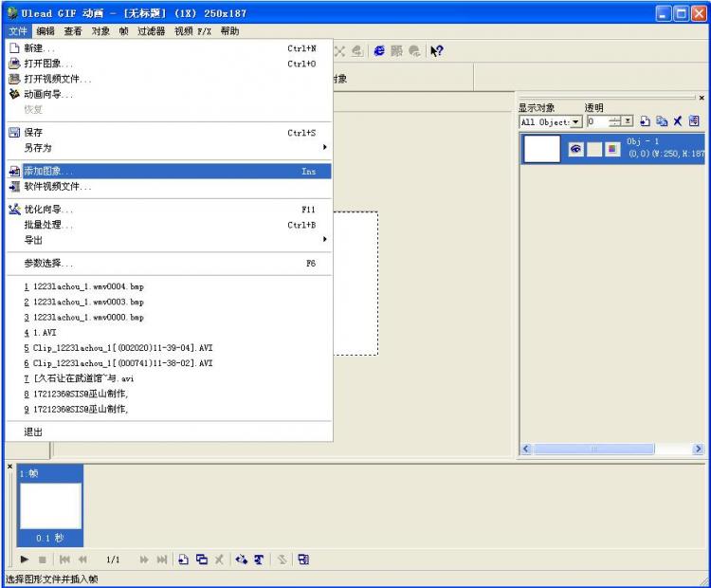Screen dimensions: 711x588
Task: Open the 过滤器 menu
Action: 152,31
